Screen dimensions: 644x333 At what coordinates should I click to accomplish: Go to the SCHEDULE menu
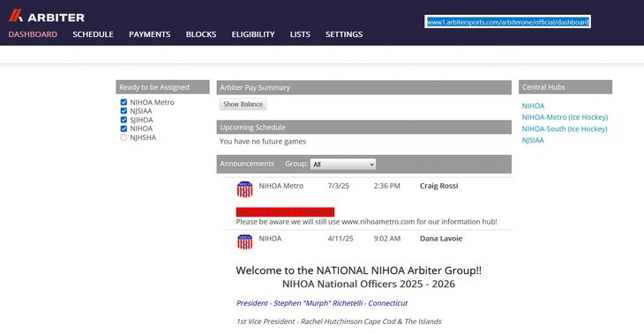point(93,34)
